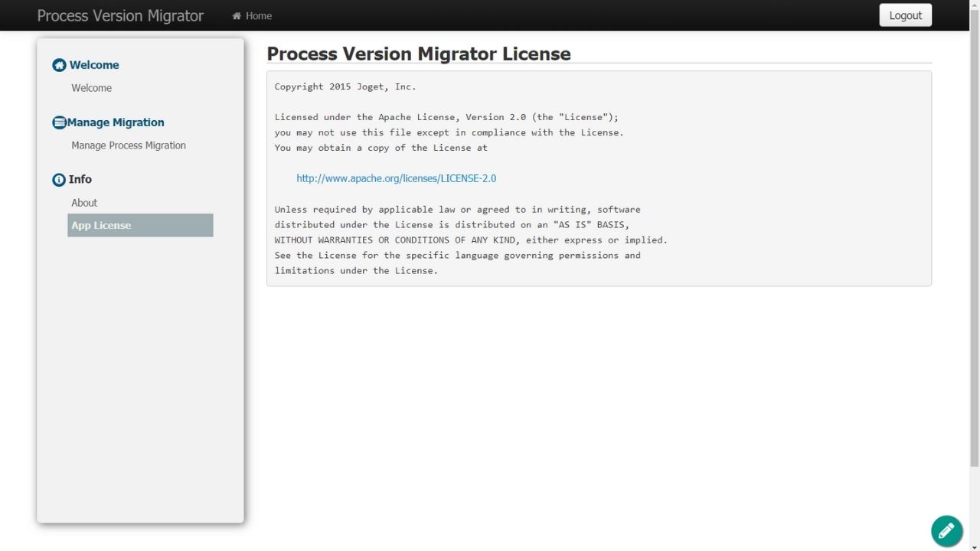
Task: Click the 'Licensed under the Apache License' line
Action: (x=446, y=117)
